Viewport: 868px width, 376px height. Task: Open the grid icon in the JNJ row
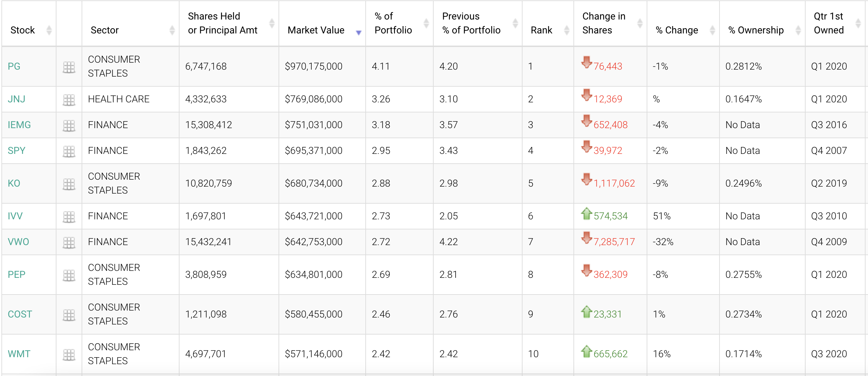[69, 100]
